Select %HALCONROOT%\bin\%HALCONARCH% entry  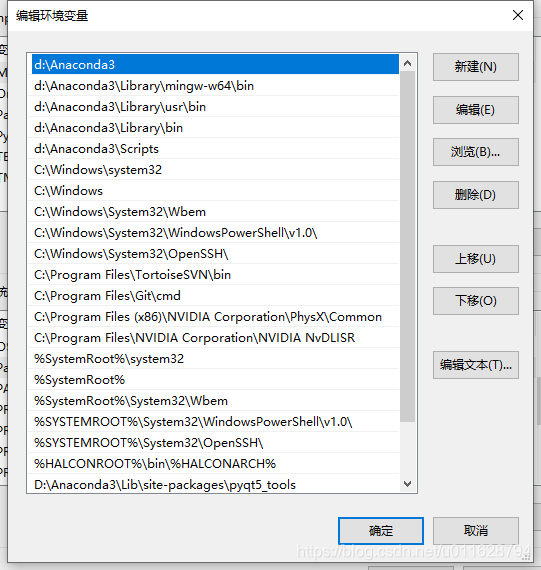tap(215, 464)
